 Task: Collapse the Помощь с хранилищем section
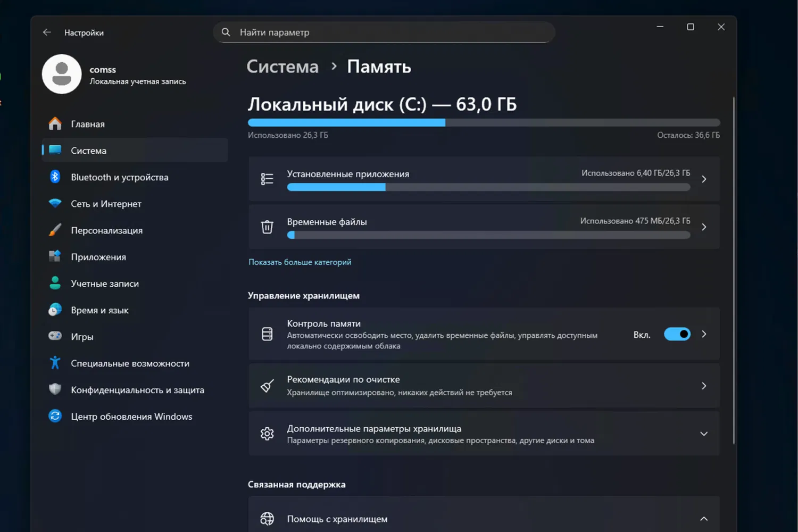pyautogui.click(x=704, y=519)
